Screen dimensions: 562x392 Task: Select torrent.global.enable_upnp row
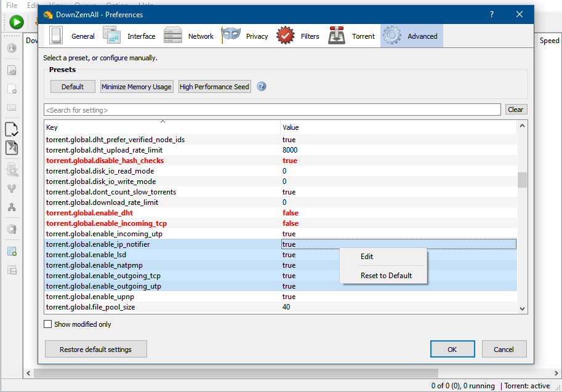[281, 297]
